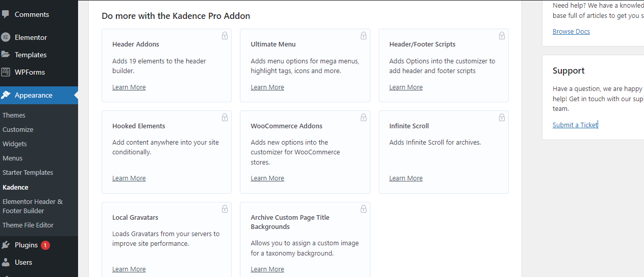
Task: Click the Infinite Scroll card title
Action: tap(409, 126)
